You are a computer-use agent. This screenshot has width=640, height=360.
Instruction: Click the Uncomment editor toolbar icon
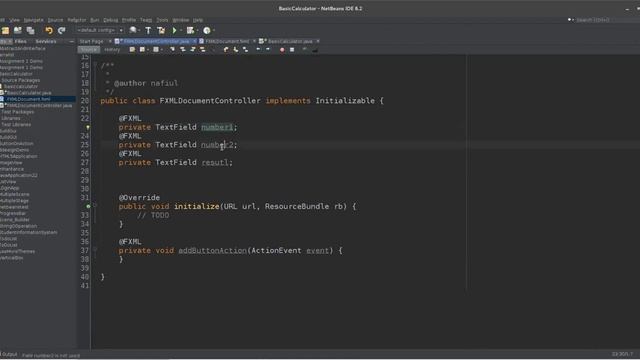315,50
